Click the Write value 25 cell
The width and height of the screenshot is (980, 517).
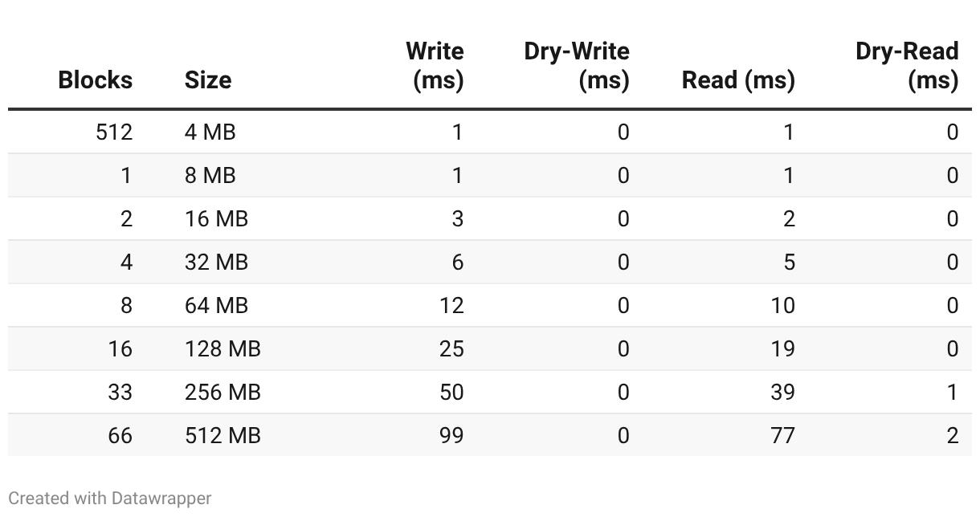point(451,348)
